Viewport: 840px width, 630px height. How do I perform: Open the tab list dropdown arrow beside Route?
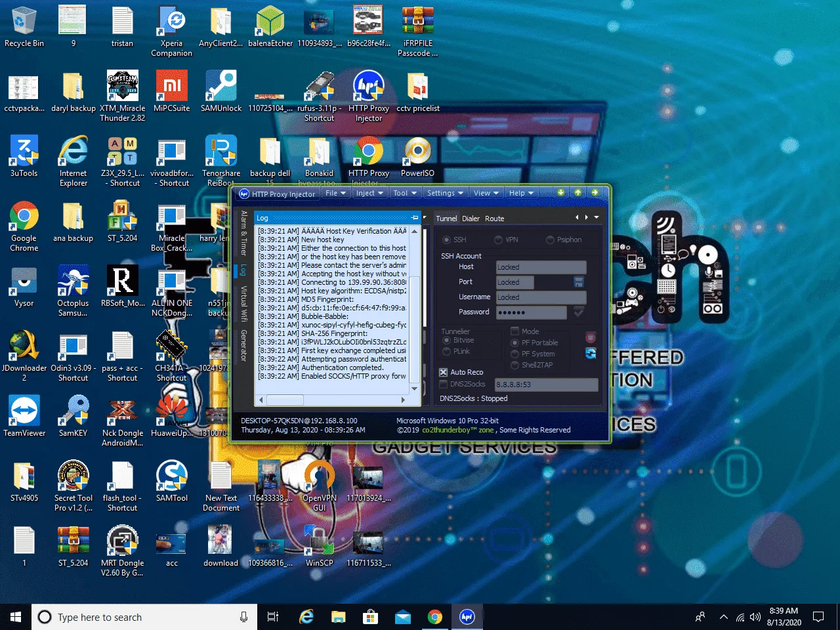pos(597,217)
